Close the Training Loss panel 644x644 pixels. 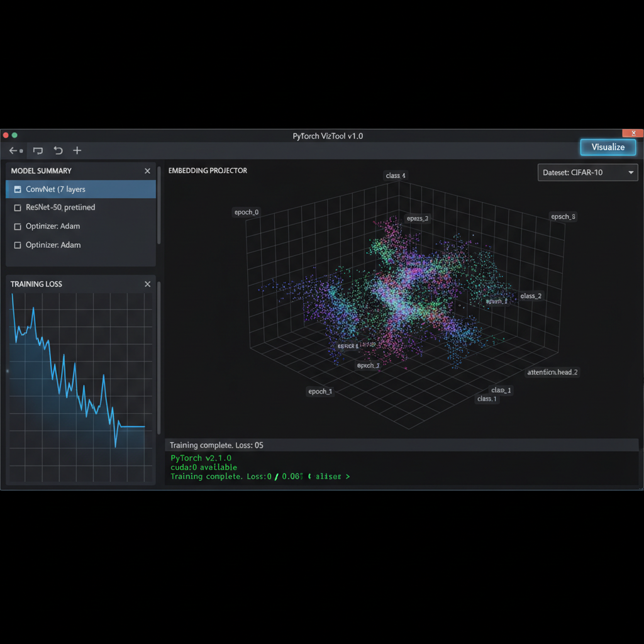[x=147, y=284]
